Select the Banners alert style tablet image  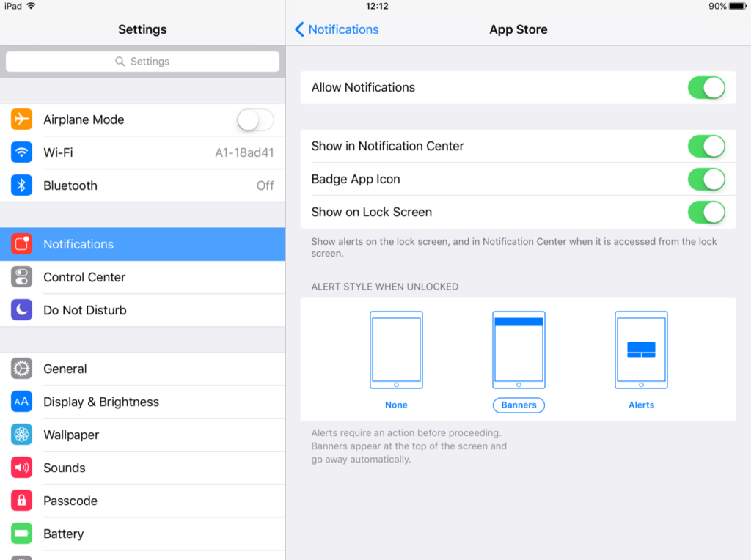click(519, 350)
